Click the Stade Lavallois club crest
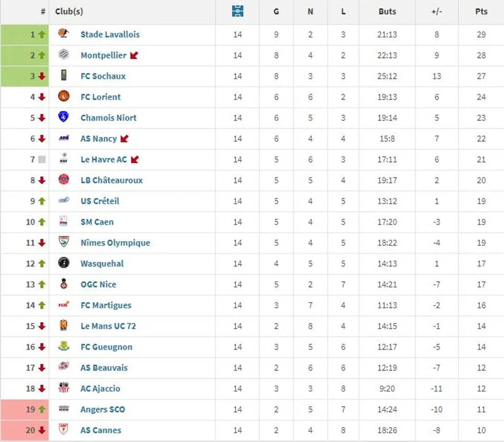Viewport: 504px width, 442px height. pos(63,34)
